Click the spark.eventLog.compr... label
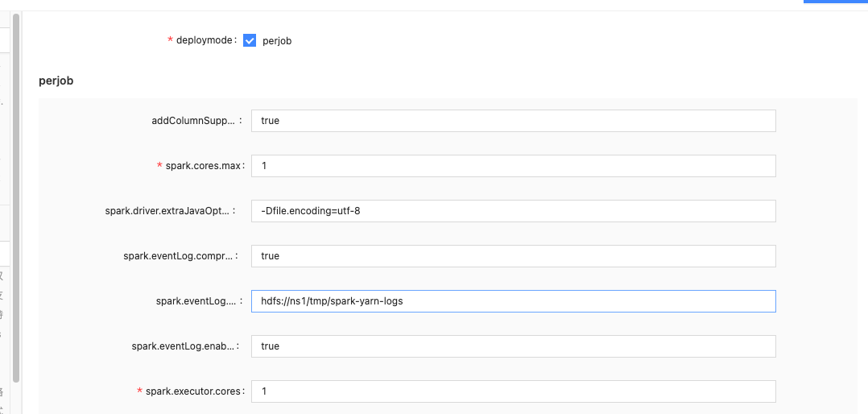The image size is (868, 414). 178,256
